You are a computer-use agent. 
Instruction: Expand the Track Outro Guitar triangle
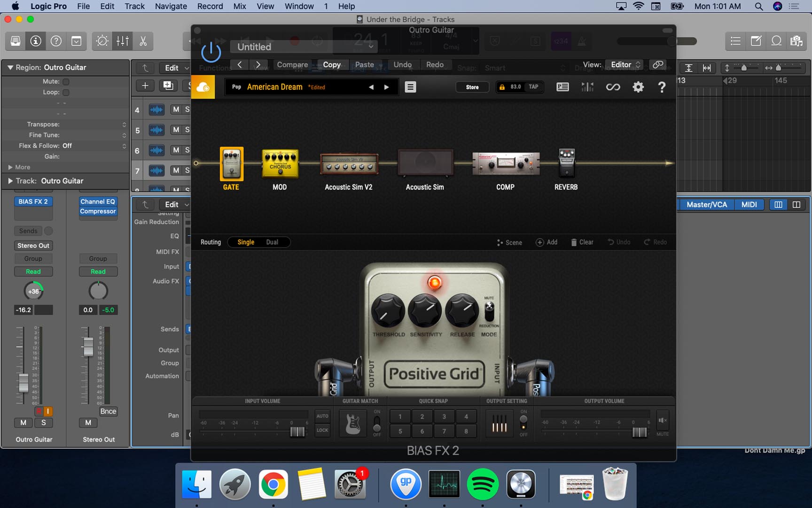[x=10, y=181]
